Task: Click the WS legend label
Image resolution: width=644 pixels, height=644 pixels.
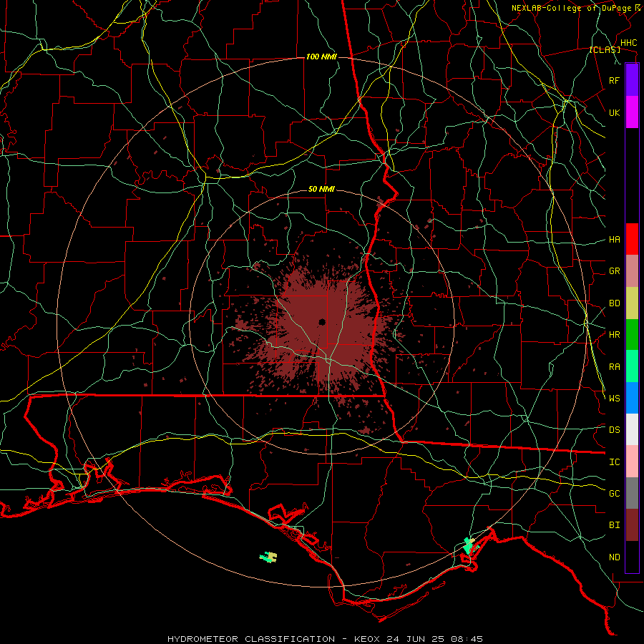Action: (614, 398)
